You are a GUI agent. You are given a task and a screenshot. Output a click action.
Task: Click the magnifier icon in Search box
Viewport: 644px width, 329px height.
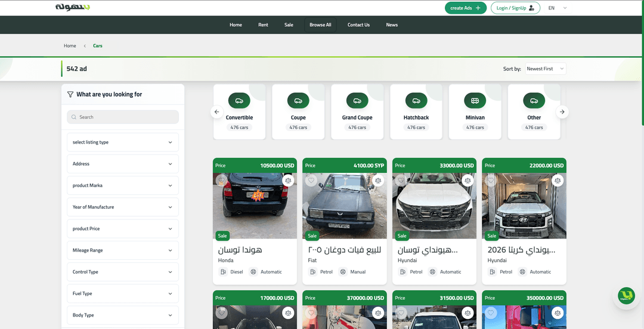[x=74, y=117]
